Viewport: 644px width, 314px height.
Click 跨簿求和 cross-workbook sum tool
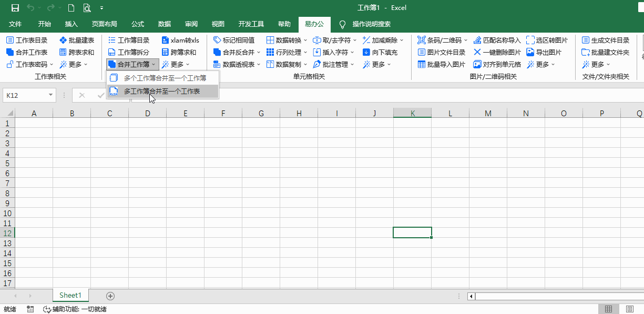[x=179, y=52]
